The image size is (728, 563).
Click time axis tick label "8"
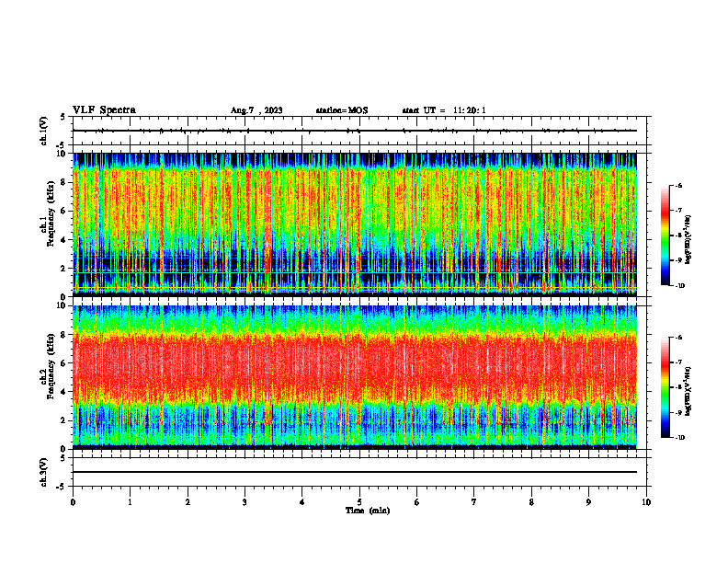pyautogui.click(x=531, y=502)
